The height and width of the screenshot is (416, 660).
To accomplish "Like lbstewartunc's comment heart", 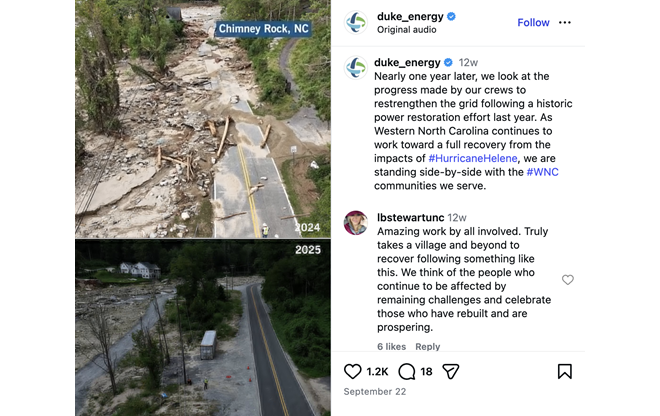I will coord(568,280).
